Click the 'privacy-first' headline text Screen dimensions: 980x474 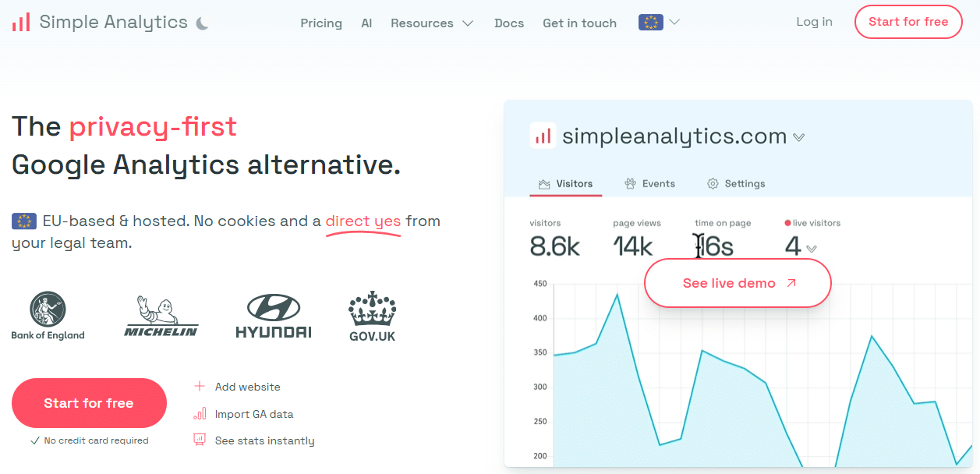(153, 126)
